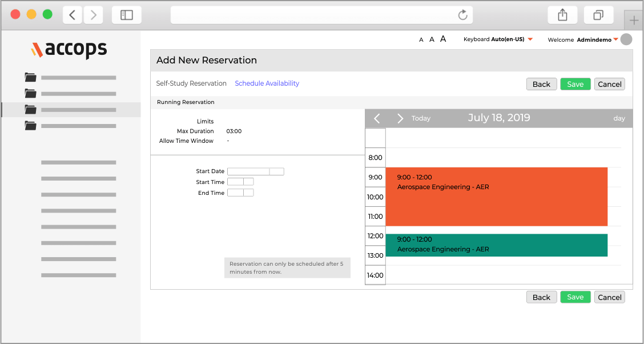Open the Start Date picker
Screen dimensions: 644x344
pyautogui.click(x=276, y=171)
